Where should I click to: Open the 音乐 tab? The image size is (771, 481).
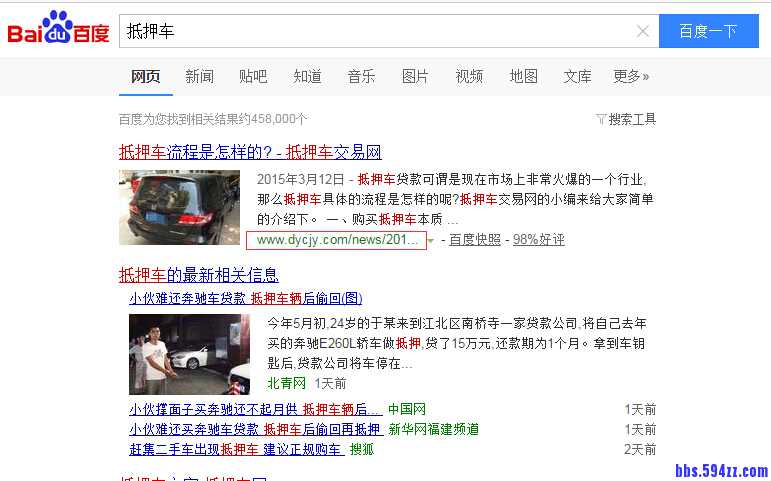tap(361, 76)
